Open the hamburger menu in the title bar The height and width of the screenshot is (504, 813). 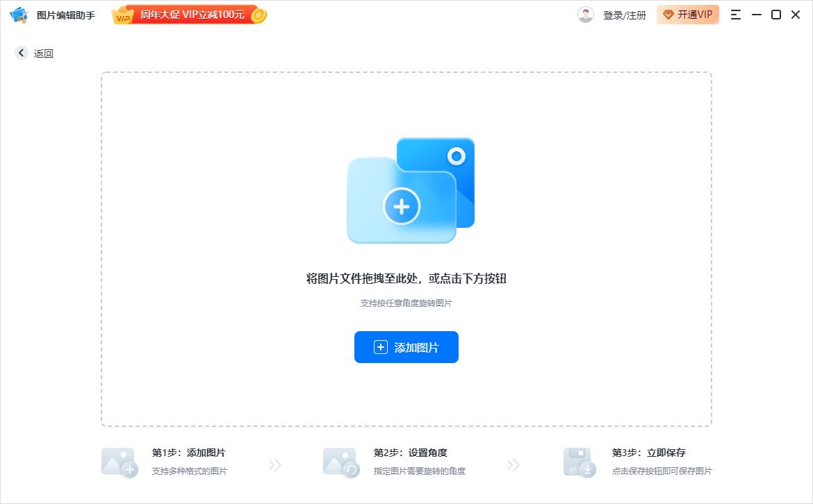coord(734,14)
